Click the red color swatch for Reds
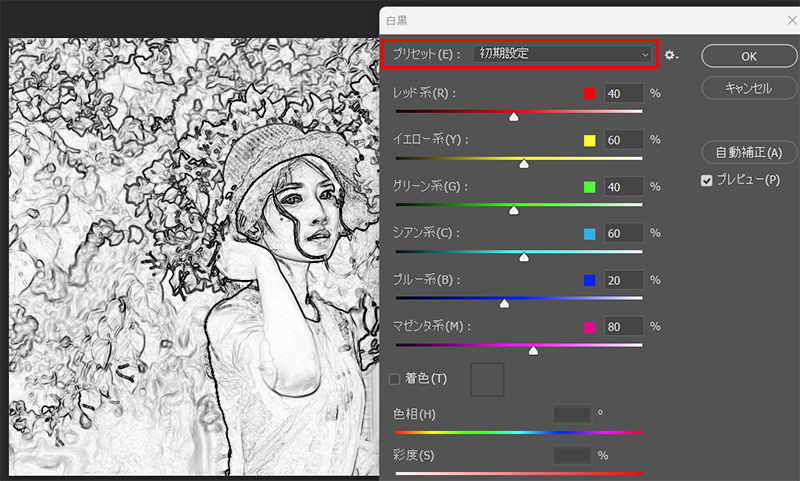This screenshot has height=481, width=800. click(589, 94)
